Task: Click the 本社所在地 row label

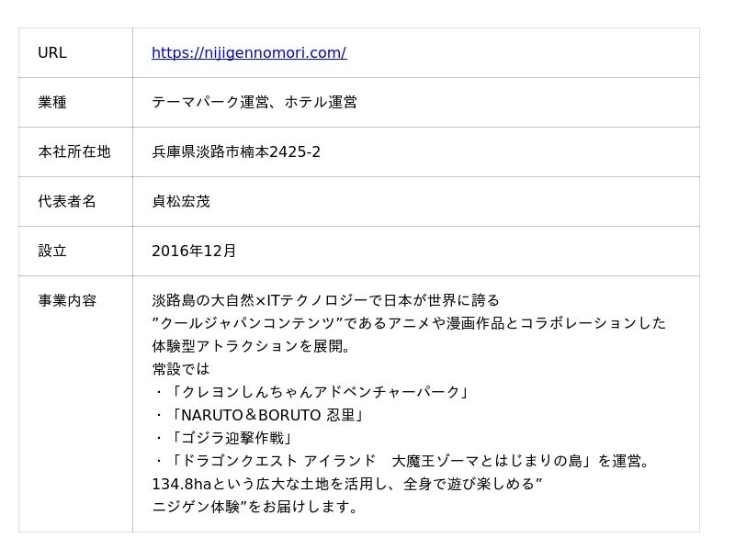Action: 73,152
